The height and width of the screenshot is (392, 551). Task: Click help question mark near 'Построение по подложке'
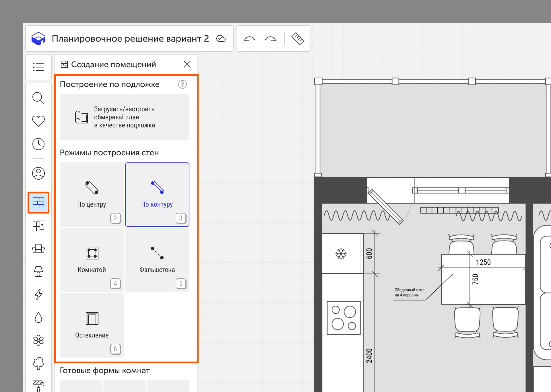click(x=182, y=84)
